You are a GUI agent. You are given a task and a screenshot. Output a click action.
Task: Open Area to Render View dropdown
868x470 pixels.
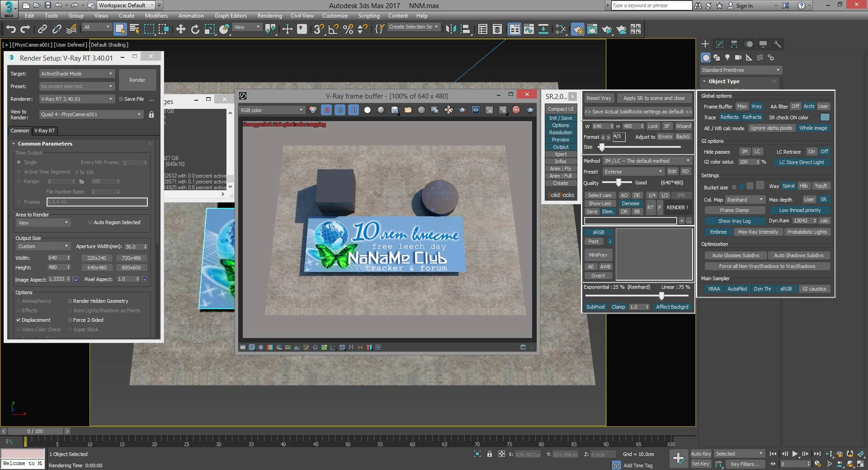pyautogui.click(x=43, y=223)
